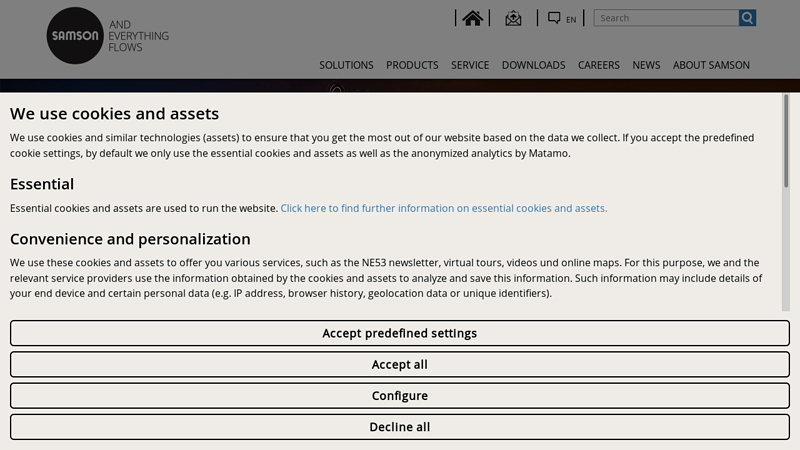Click the SAMSON logo

[75, 36]
